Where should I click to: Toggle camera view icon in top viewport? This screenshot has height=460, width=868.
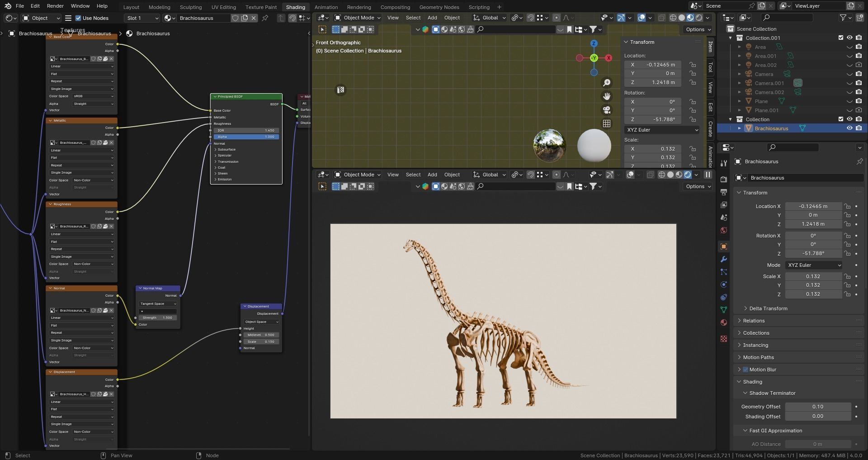point(607,110)
